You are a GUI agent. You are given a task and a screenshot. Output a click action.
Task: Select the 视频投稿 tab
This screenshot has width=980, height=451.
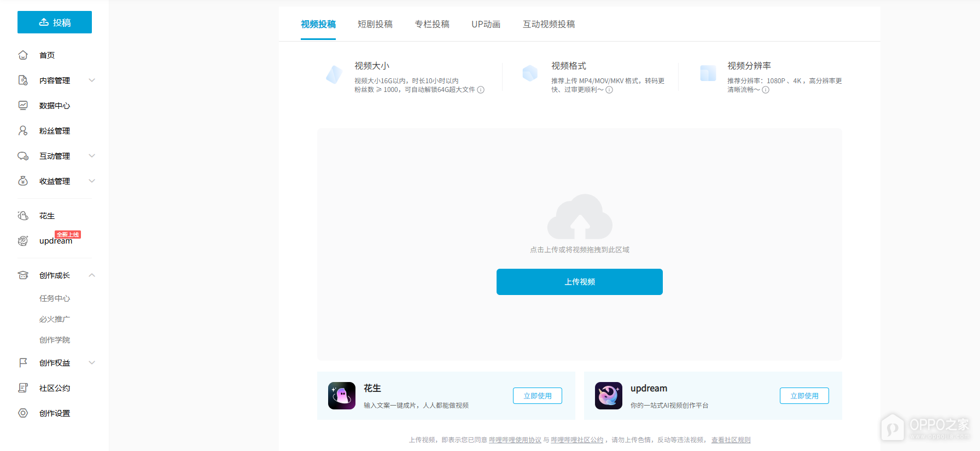(318, 24)
